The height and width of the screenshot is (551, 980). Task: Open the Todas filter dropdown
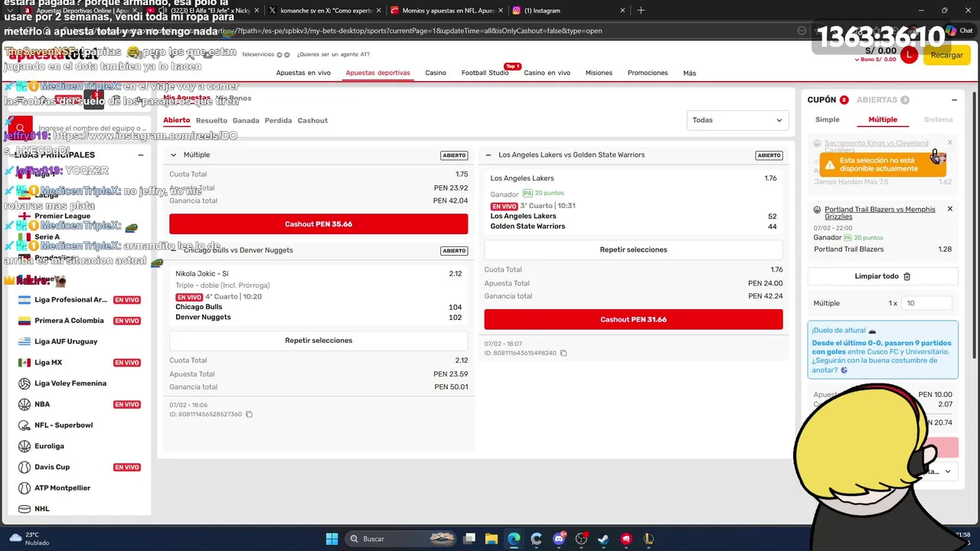[x=737, y=120]
